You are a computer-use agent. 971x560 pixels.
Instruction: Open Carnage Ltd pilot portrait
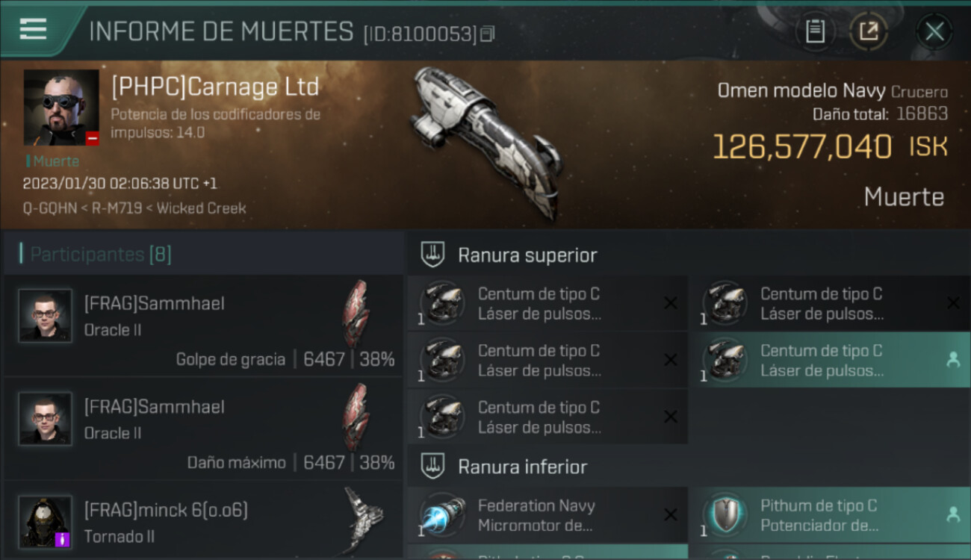coord(61,108)
